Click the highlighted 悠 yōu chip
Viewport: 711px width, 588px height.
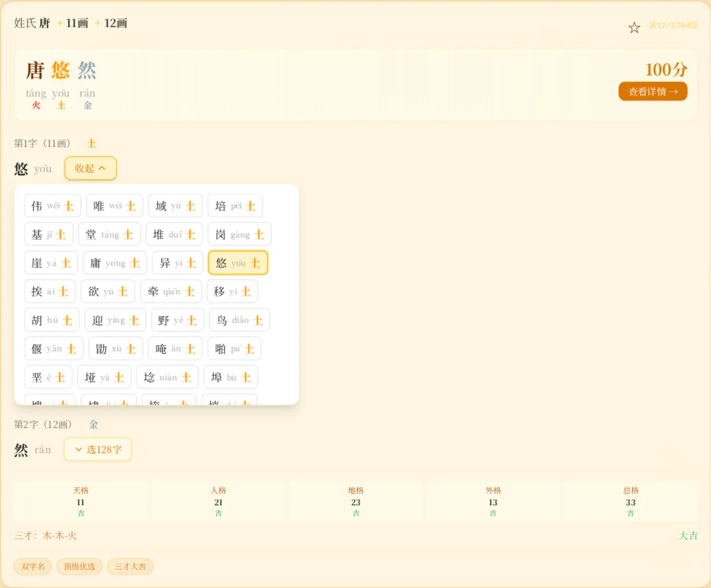pos(238,263)
